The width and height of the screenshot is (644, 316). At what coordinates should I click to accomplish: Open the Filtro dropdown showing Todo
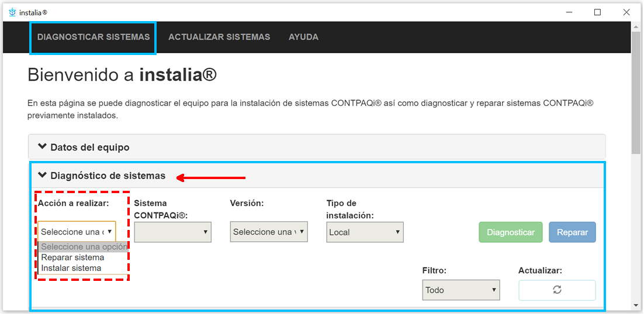461,290
